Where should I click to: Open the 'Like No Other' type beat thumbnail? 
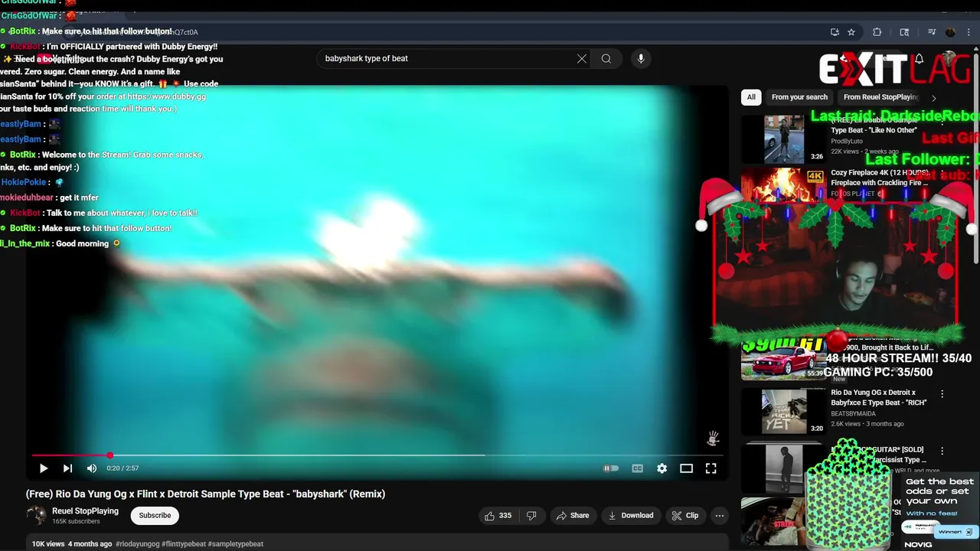(x=783, y=139)
